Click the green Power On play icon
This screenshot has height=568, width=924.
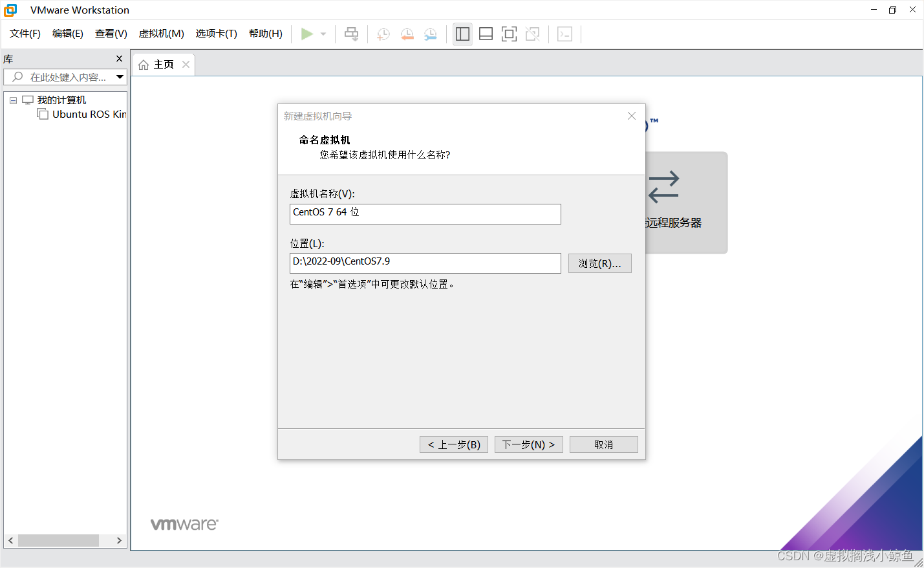click(x=307, y=34)
